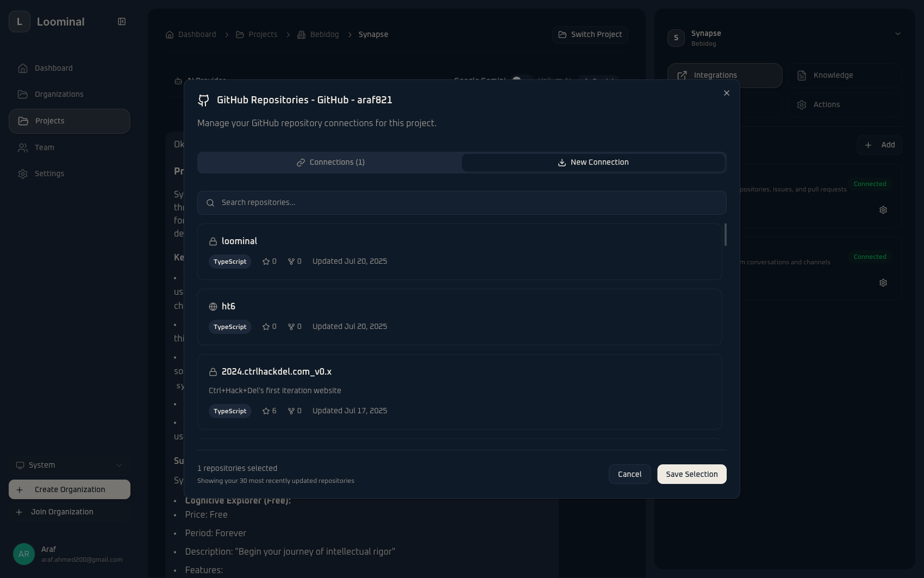Select the 2024.ctrlhackdel.com_v0.x repository name
Image resolution: width=924 pixels, height=578 pixels.
click(x=277, y=371)
